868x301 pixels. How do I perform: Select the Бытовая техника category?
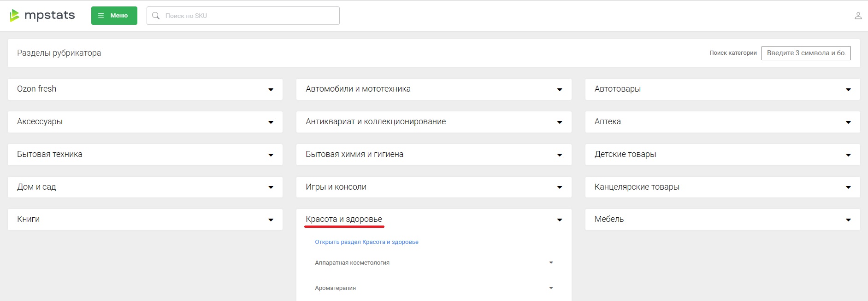50,154
